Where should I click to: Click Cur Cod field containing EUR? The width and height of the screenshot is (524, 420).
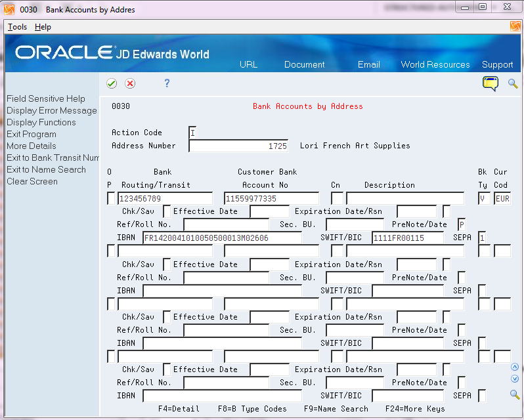coord(502,199)
